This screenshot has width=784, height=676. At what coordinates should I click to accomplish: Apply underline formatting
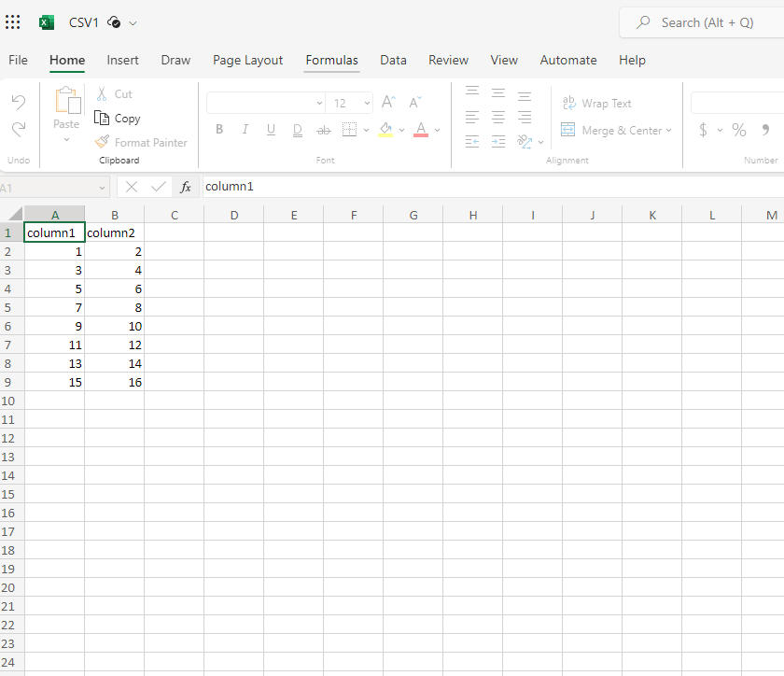(x=271, y=129)
